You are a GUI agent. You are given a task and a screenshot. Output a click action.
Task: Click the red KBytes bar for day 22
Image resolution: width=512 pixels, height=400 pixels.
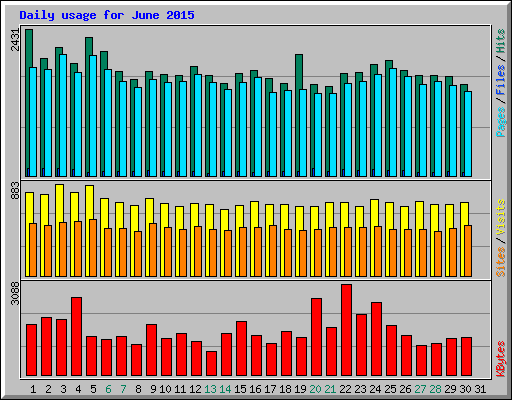(x=346, y=330)
